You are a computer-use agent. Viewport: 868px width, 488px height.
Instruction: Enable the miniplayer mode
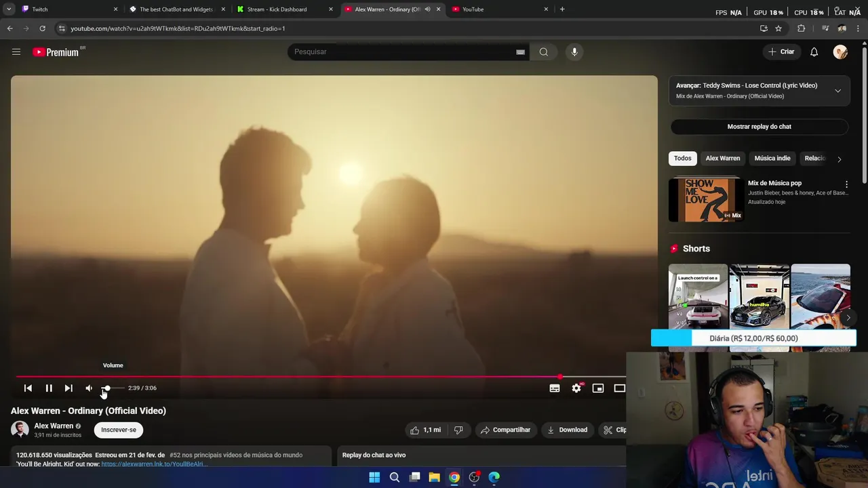click(x=598, y=388)
